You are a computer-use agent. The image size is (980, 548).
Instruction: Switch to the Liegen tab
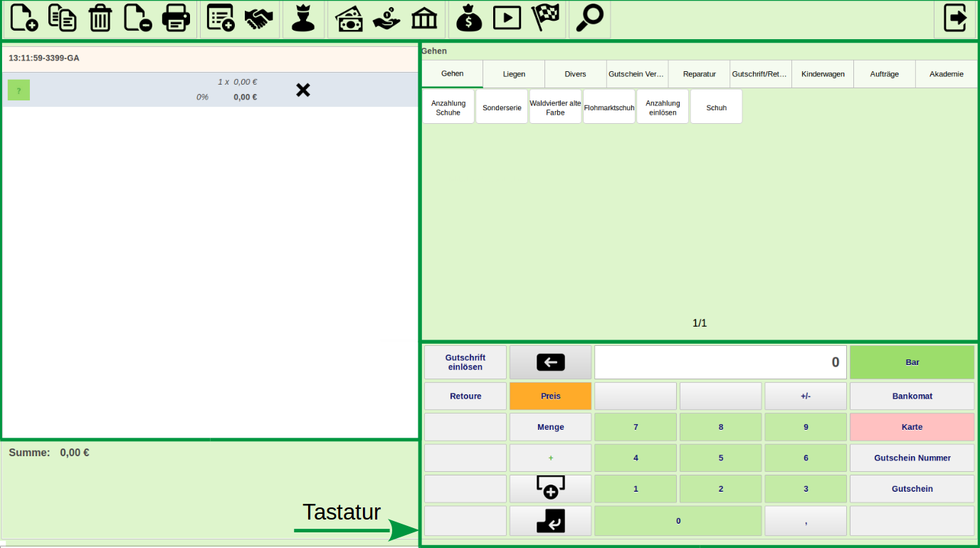513,73
